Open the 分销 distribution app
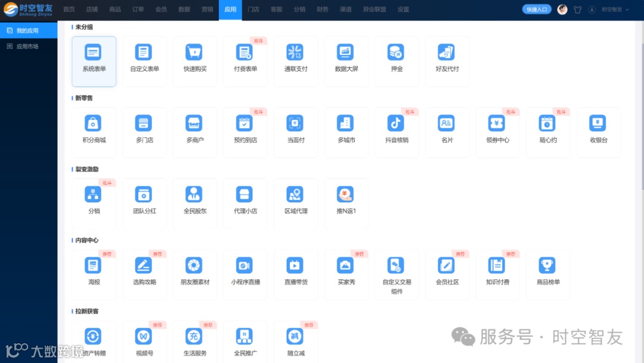644x363 pixels. [94, 204]
